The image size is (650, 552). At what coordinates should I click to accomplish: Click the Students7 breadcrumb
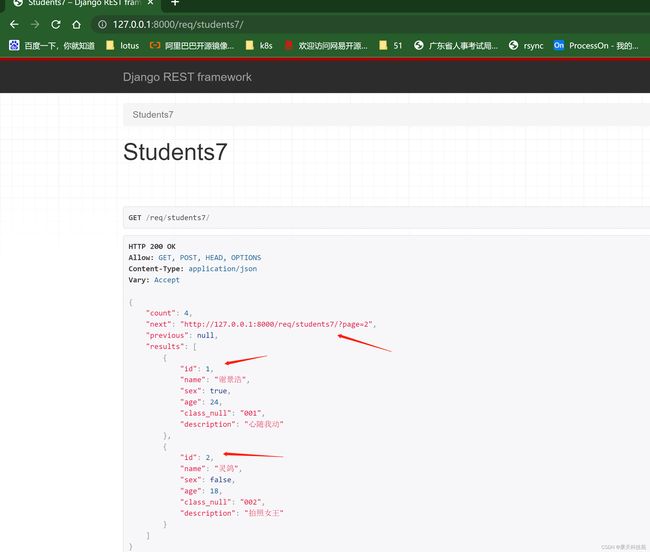pos(153,114)
